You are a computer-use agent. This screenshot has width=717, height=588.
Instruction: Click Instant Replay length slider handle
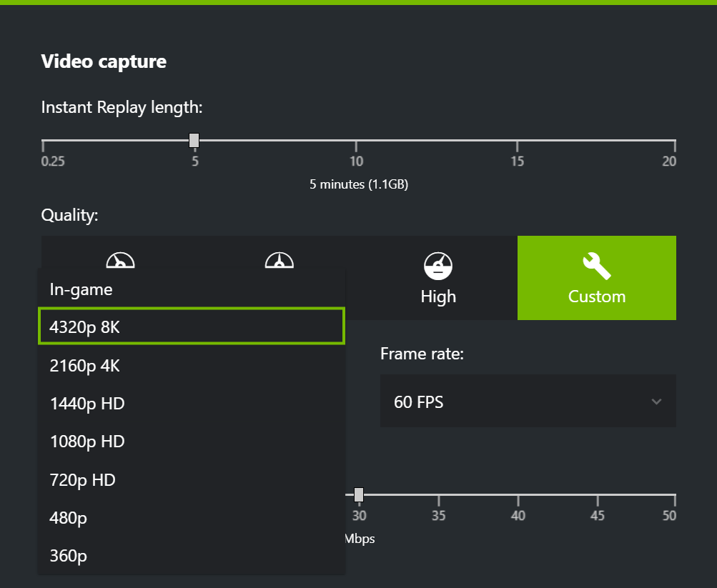coord(194,140)
